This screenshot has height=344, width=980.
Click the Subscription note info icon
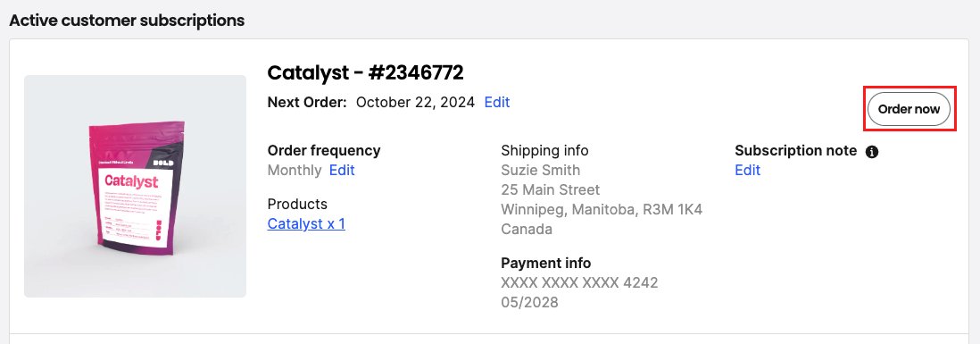(x=872, y=151)
